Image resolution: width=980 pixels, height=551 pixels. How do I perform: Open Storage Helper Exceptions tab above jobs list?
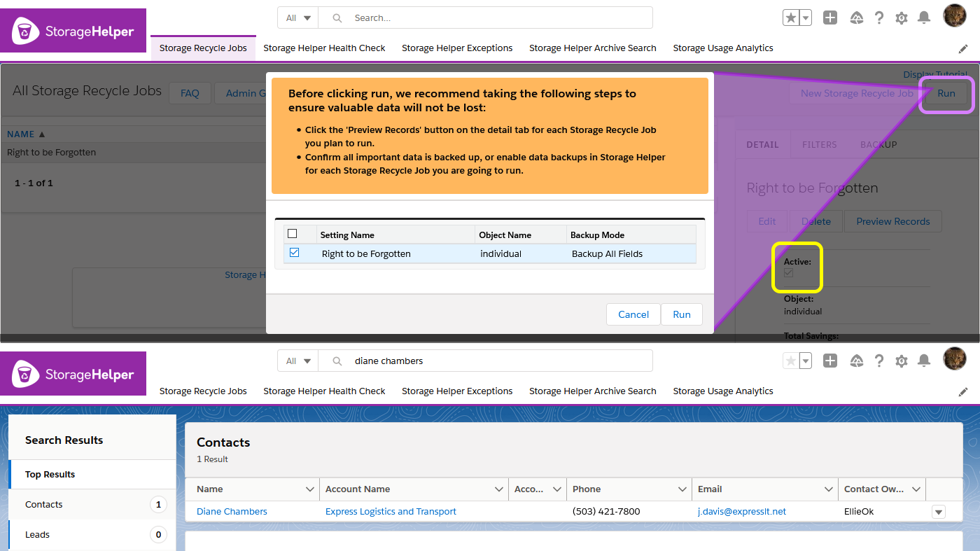pyautogui.click(x=457, y=48)
